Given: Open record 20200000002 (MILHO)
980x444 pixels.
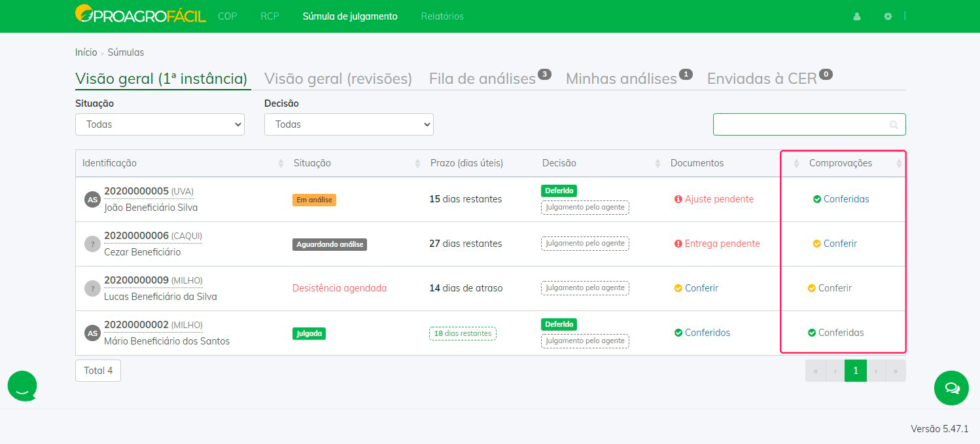Looking at the screenshot, I should click(153, 325).
